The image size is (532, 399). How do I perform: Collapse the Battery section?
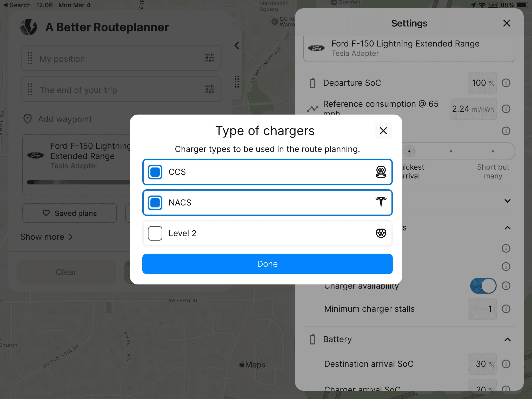click(507, 340)
